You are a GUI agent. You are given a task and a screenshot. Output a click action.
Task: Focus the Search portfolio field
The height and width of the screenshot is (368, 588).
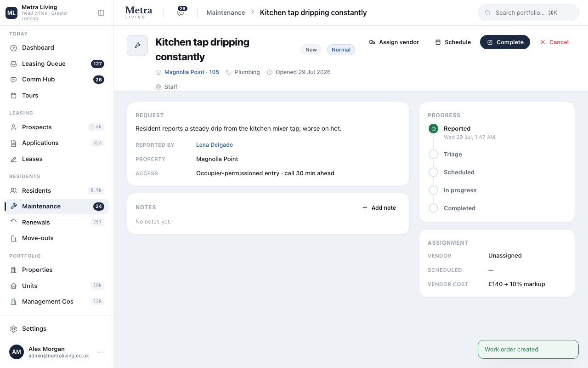528,13
